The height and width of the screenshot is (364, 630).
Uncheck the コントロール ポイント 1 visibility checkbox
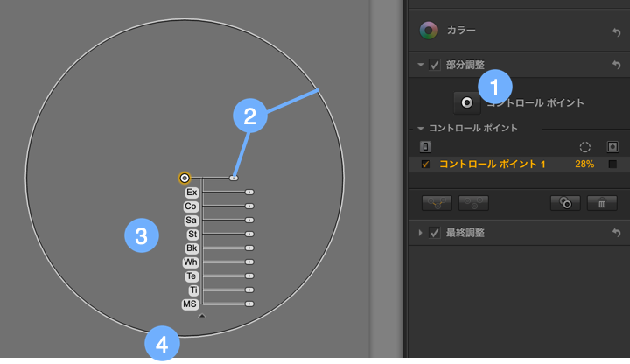pyautogui.click(x=425, y=164)
